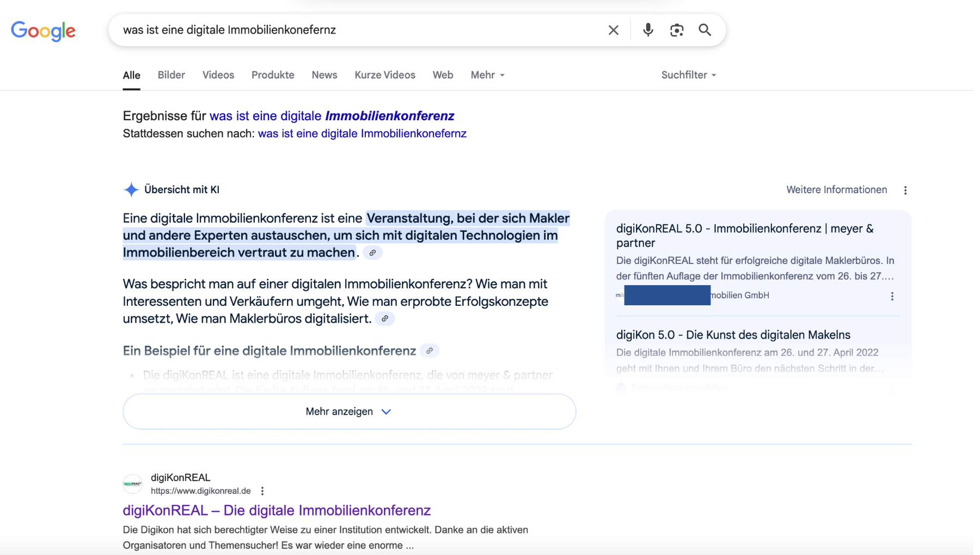Select the Alle tab
Image resolution: width=980 pixels, height=555 pixels.
131,75
